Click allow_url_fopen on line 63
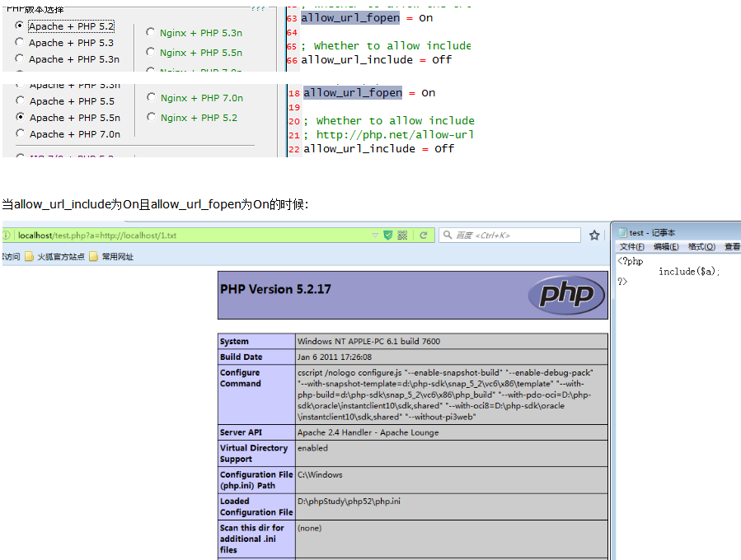 click(350, 18)
